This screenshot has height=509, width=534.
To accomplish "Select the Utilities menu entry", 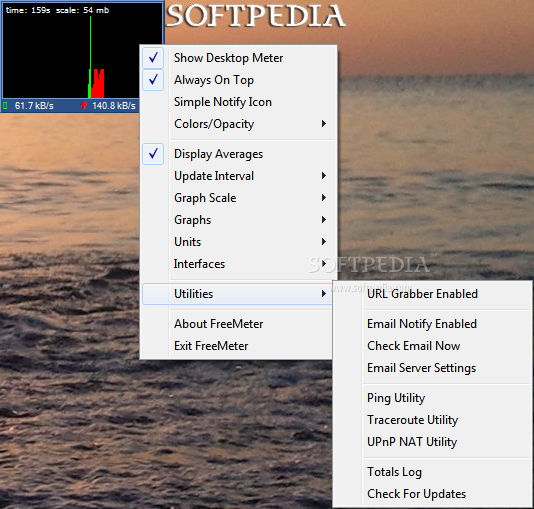I will 237,294.
